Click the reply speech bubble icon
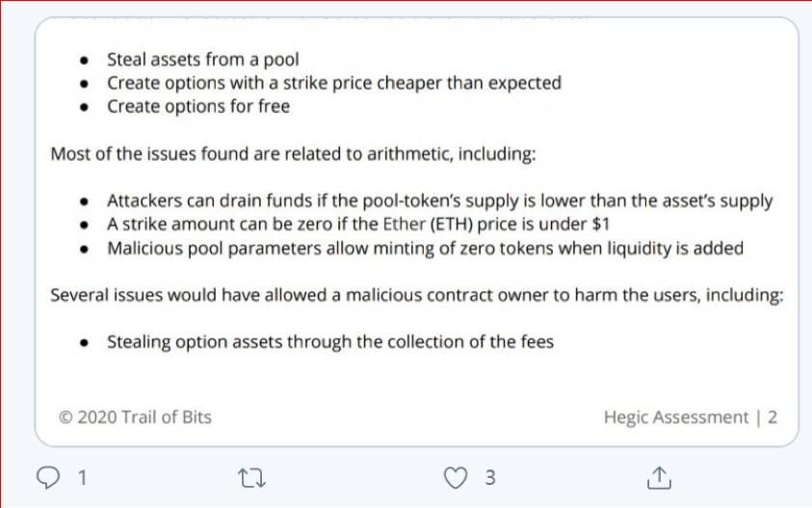This screenshot has width=812, height=508. point(48,477)
